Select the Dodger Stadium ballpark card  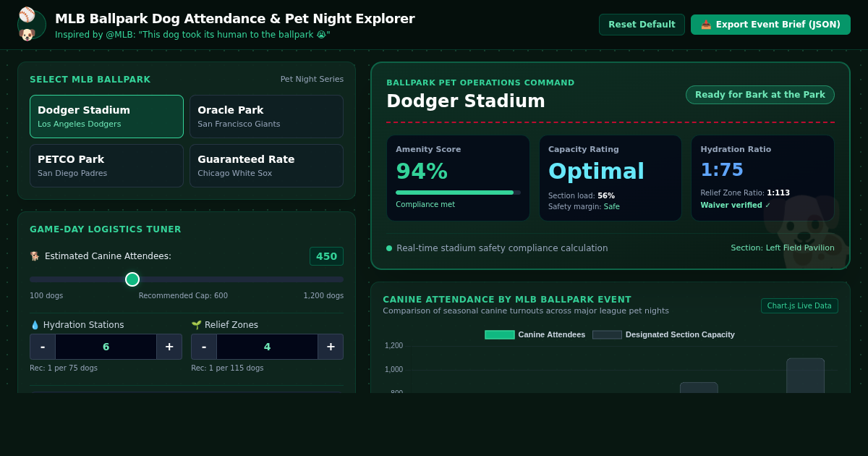click(x=106, y=117)
